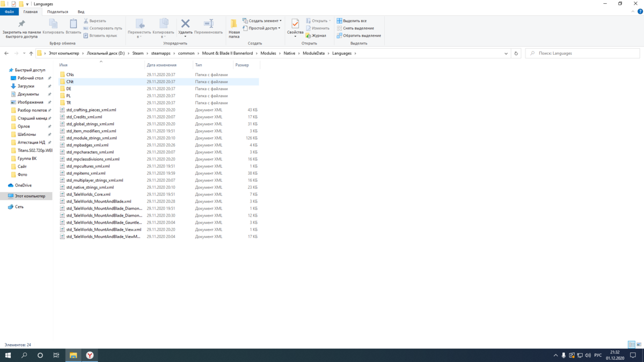This screenshot has height=362, width=644.
Task: Switch to large thumbnails view icon
Action: [x=639, y=344]
